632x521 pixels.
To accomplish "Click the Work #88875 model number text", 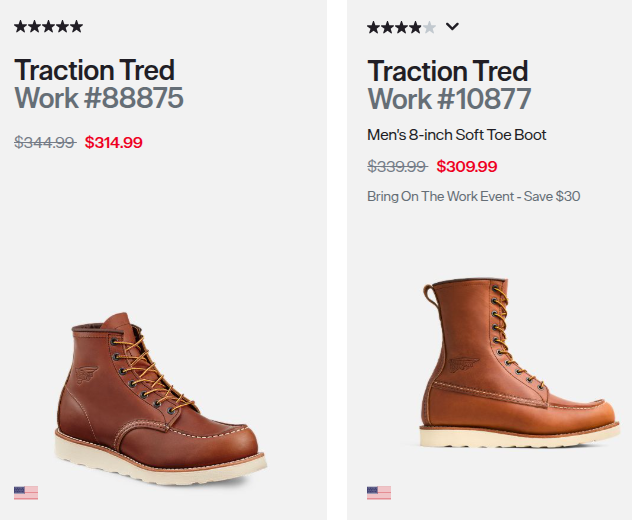I will tap(99, 98).
